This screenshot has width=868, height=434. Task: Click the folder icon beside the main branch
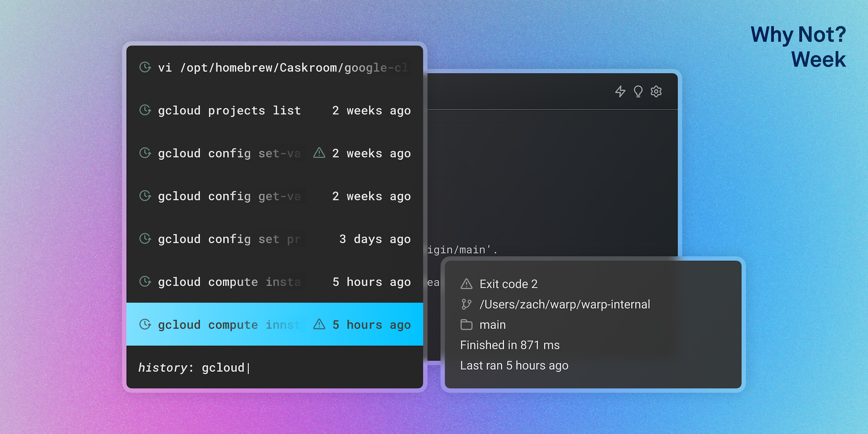(466, 325)
